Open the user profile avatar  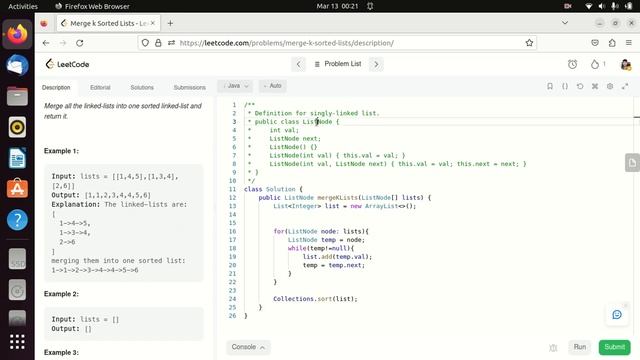pos(625,64)
